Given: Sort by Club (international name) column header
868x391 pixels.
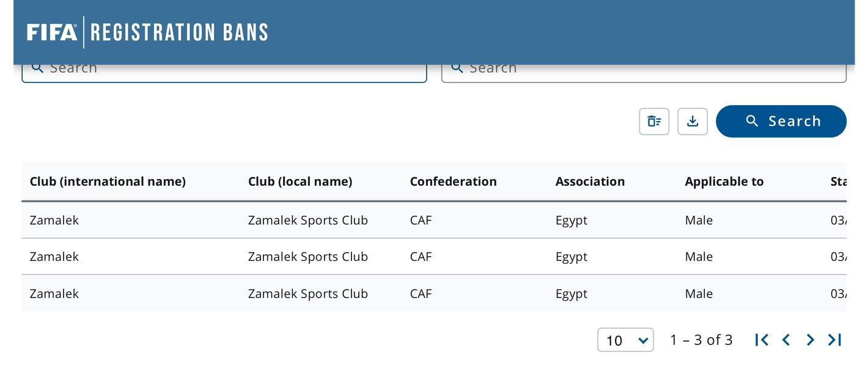Looking at the screenshot, I should (x=108, y=181).
